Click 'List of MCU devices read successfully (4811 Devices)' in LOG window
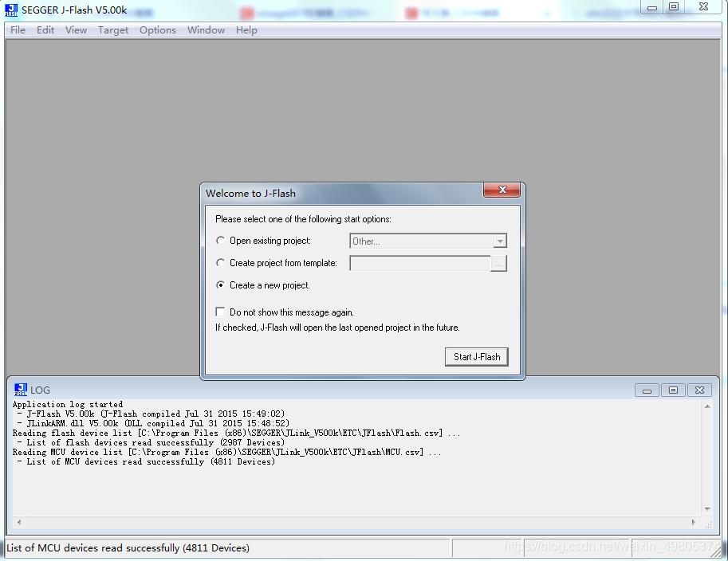 click(146, 461)
